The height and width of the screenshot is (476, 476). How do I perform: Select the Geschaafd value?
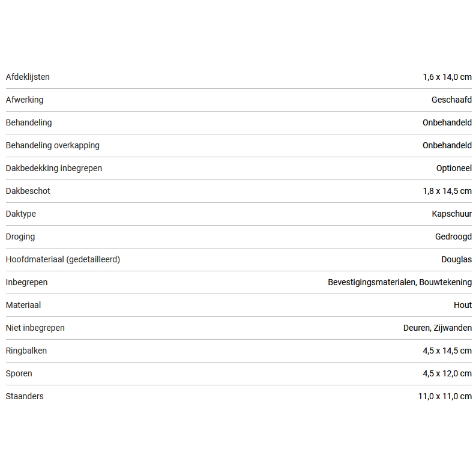click(451, 100)
